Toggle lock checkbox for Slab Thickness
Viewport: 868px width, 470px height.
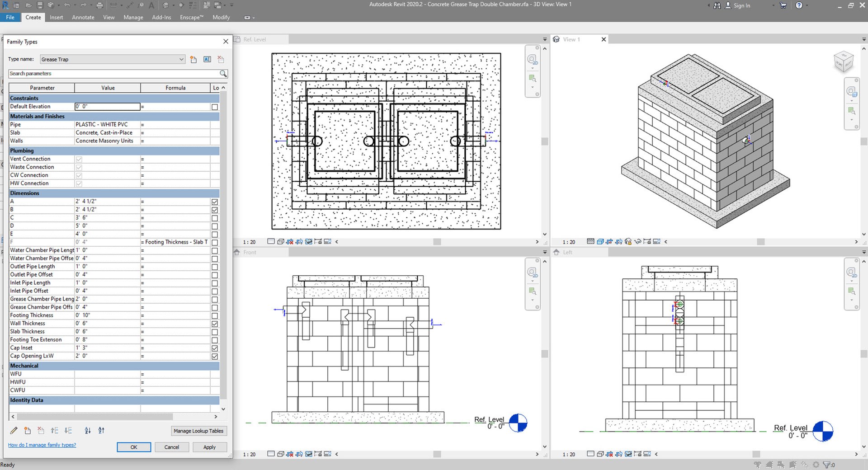pyautogui.click(x=215, y=332)
